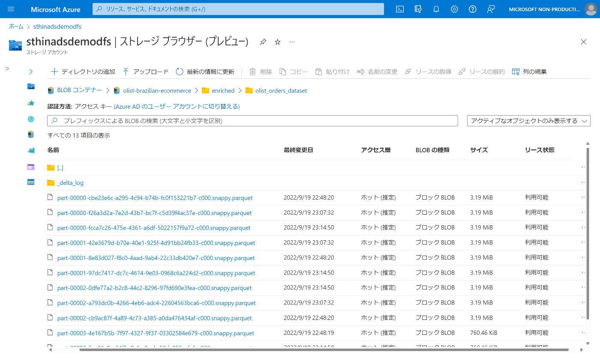Click リースの解約 in toolbar
The width and height of the screenshot is (600, 364).
(x=481, y=72)
